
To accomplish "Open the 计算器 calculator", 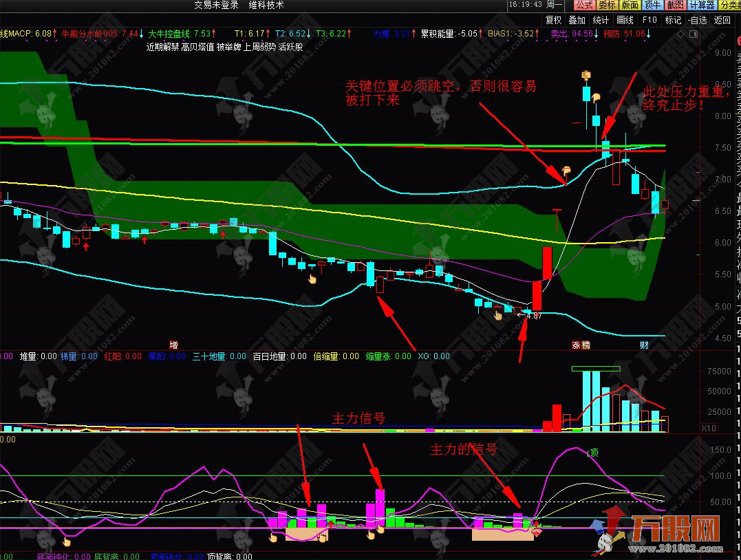I will click(702, 6).
